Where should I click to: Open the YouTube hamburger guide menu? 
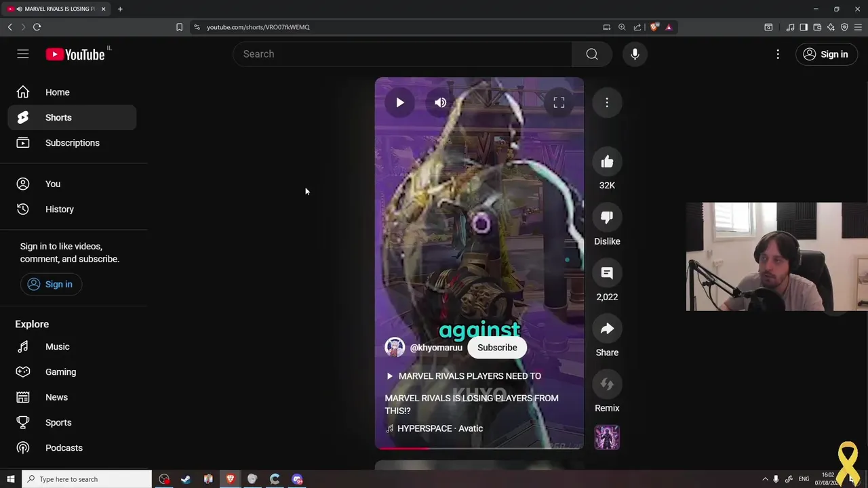click(x=23, y=54)
